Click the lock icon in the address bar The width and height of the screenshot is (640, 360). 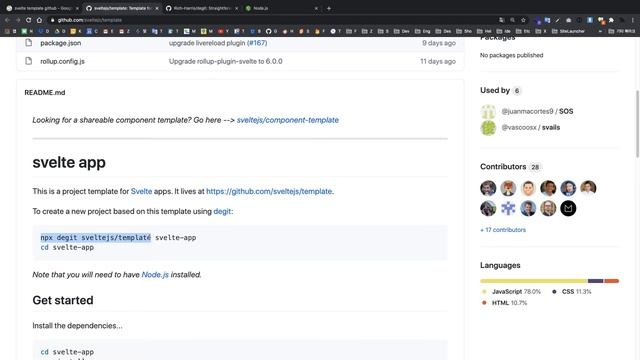click(52, 20)
